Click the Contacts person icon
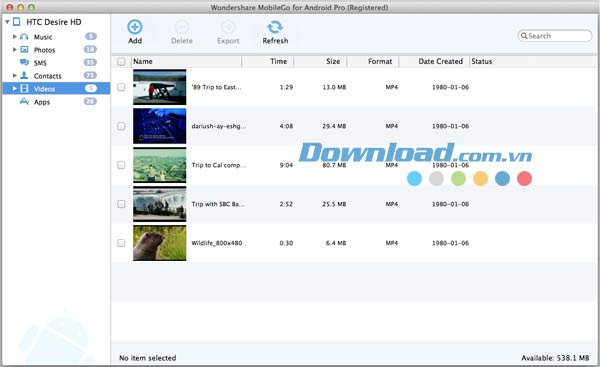 tap(24, 75)
